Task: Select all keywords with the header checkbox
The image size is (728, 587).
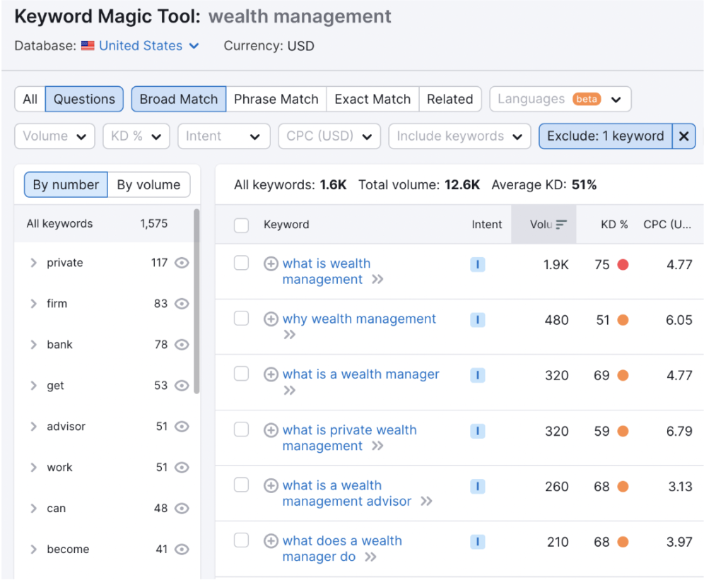Action: pos(241,224)
